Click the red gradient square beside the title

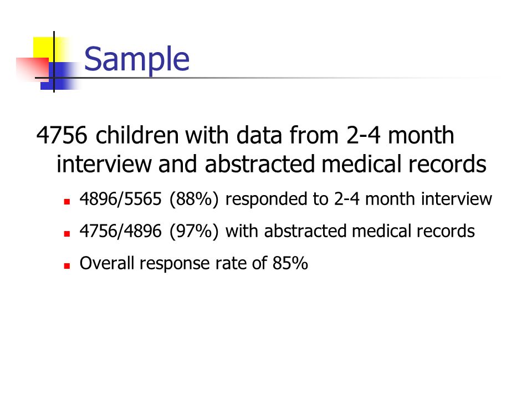33,70
